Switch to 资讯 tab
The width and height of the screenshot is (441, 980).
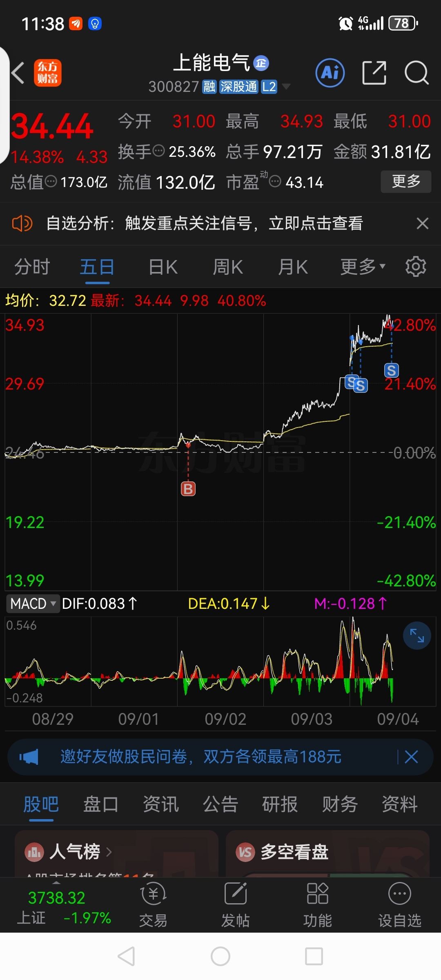pyautogui.click(x=161, y=804)
